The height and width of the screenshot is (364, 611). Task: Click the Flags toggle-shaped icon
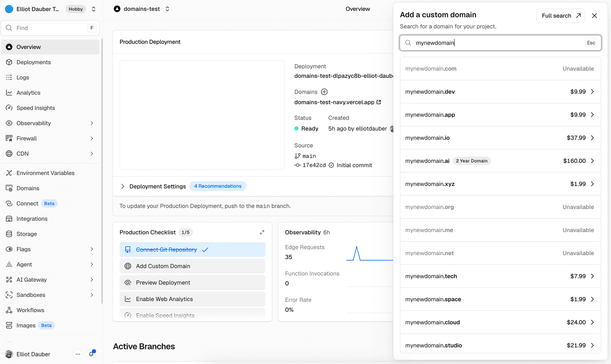tap(9, 250)
